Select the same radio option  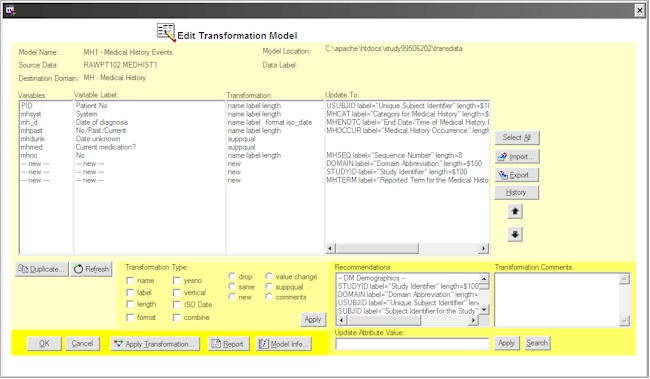[232, 286]
